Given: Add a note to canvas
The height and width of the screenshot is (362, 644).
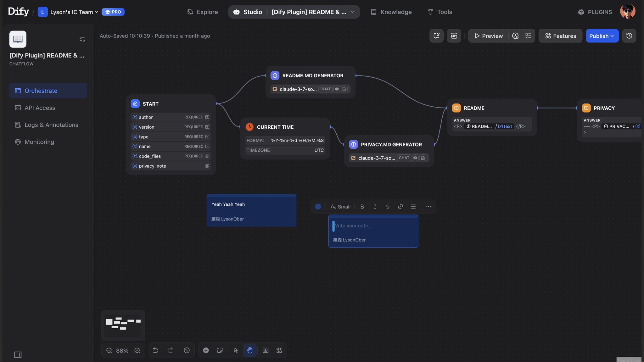Looking at the screenshot, I should (220, 350).
